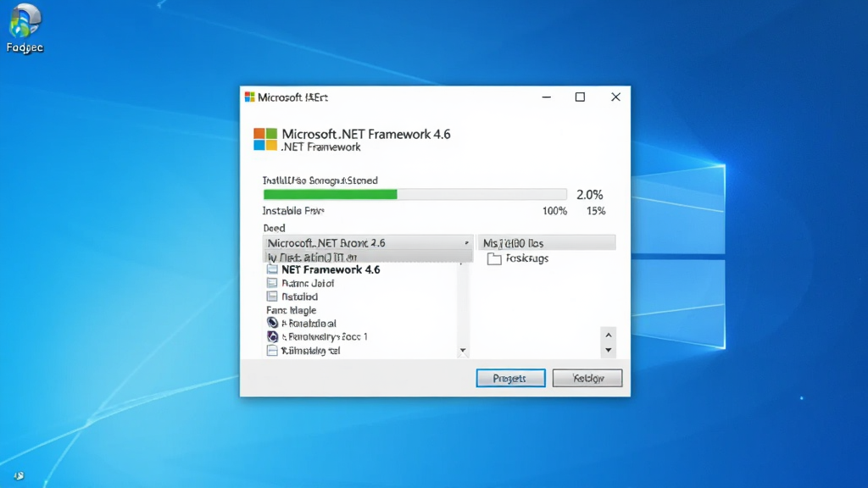Click the green installation progress bar

(x=415, y=194)
